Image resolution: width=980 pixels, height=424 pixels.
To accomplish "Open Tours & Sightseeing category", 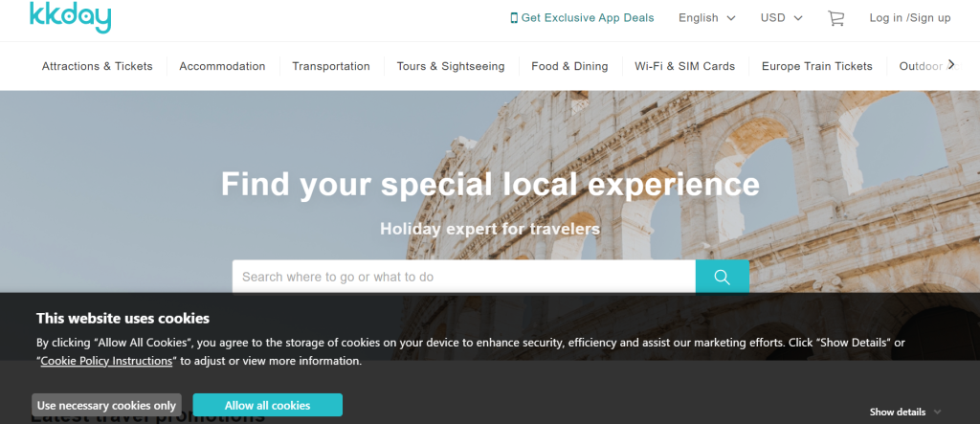I will click(x=451, y=66).
